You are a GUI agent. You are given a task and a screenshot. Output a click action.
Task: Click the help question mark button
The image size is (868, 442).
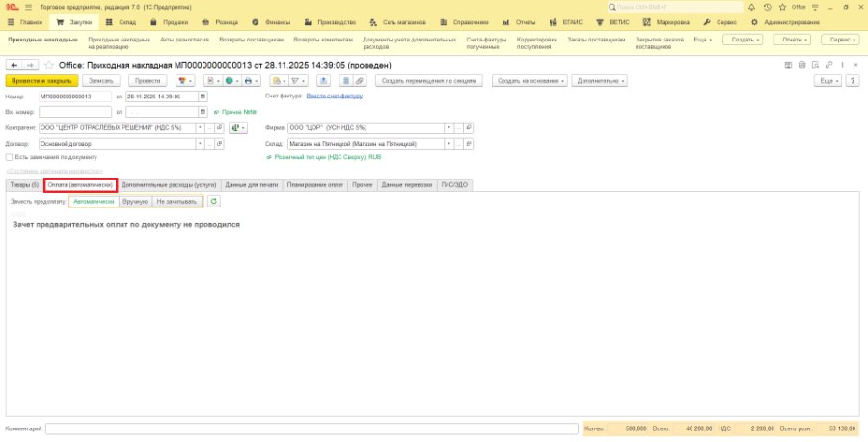click(853, 81)
